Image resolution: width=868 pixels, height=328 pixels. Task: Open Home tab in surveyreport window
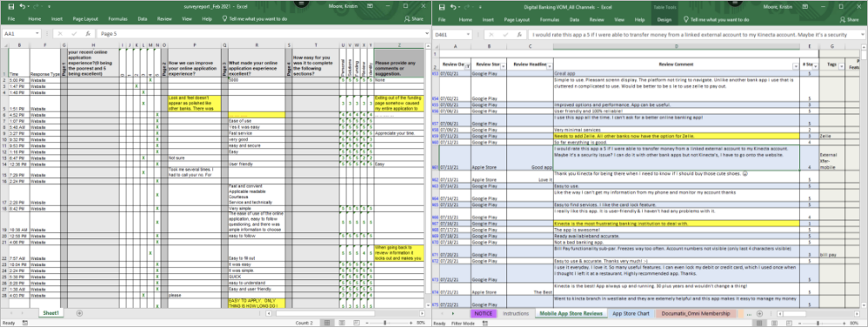34,19
